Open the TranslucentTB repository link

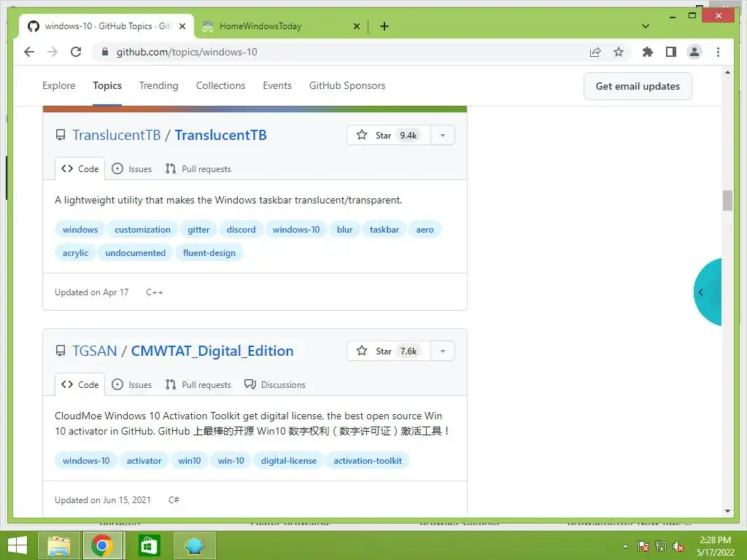(x=220, y=135)
